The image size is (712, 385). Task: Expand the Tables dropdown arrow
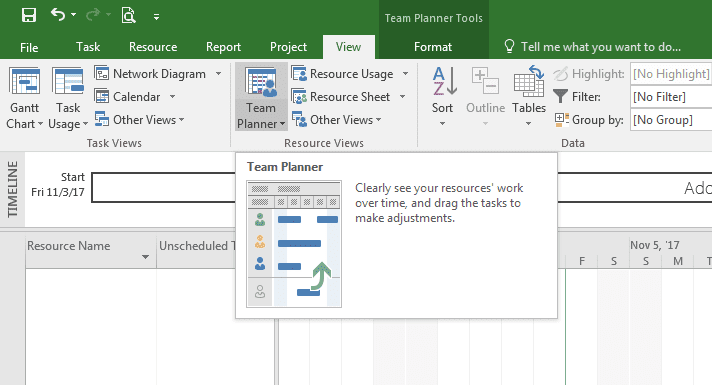tap(529, 123)
